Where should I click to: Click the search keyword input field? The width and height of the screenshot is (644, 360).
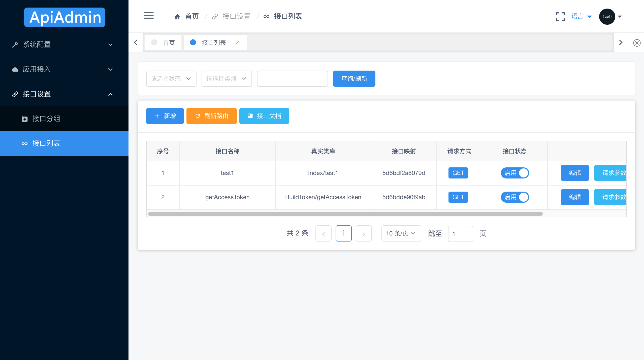[293, 79]
